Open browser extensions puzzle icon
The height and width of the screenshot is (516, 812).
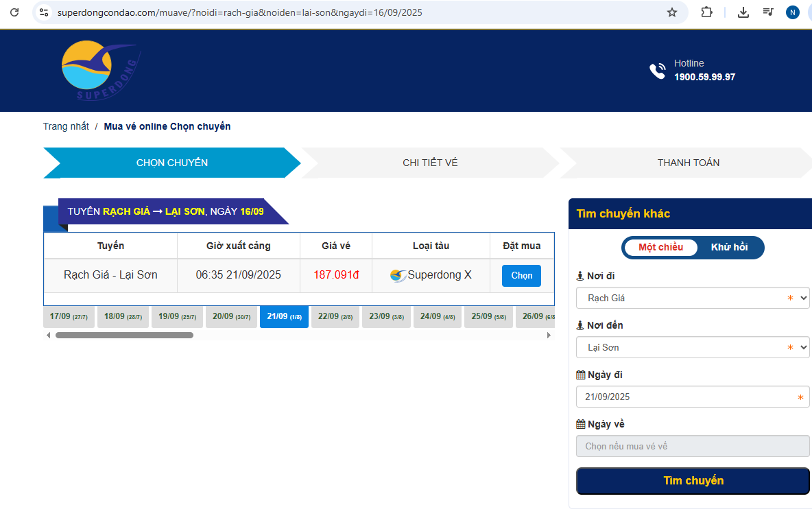706,12
